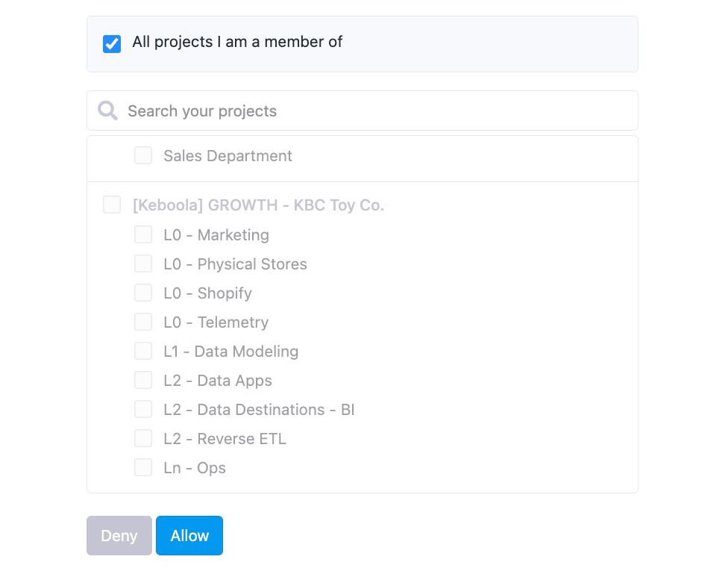
Task: Click the search magnifier icon
Action: (x=107, y=110)
